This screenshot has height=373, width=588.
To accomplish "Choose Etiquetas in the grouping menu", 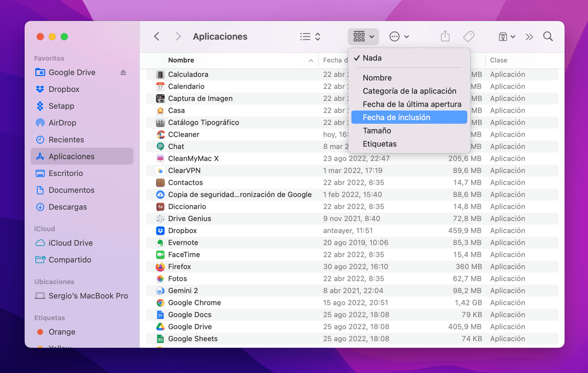I will [409, 144].
